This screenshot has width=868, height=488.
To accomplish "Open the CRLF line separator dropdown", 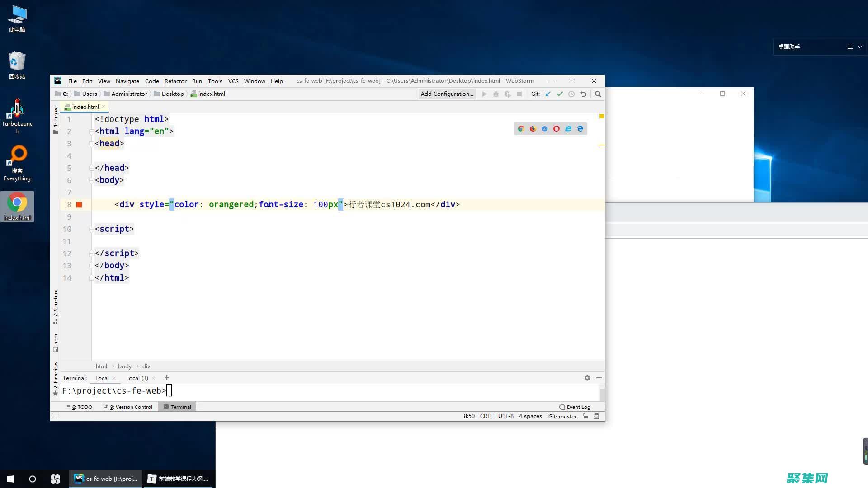I will (x=486, y=416).
